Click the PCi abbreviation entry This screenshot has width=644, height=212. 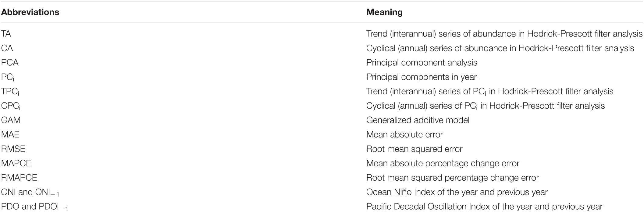click(x=8, y=78)
